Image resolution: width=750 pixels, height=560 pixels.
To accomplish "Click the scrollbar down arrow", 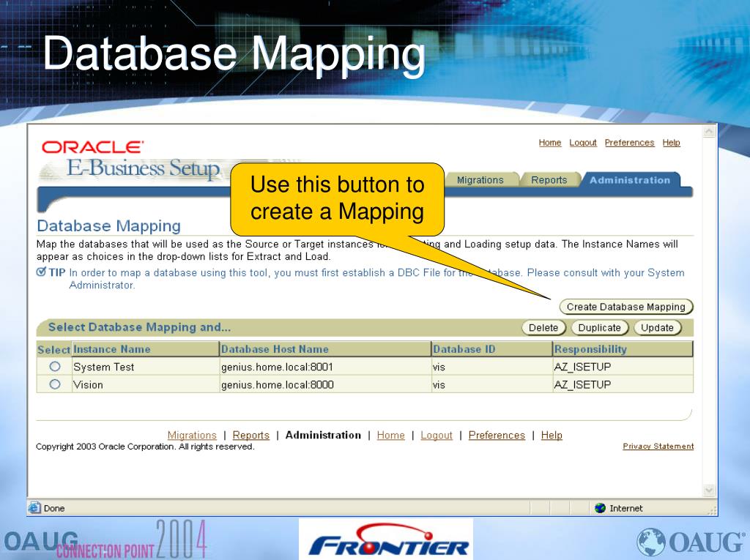I will click(709, 490).
